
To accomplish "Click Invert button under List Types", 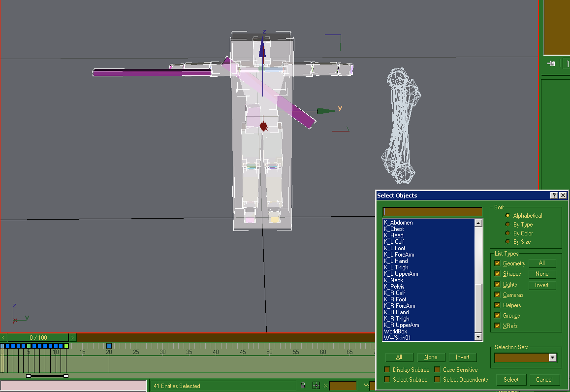I will [541, 285].
